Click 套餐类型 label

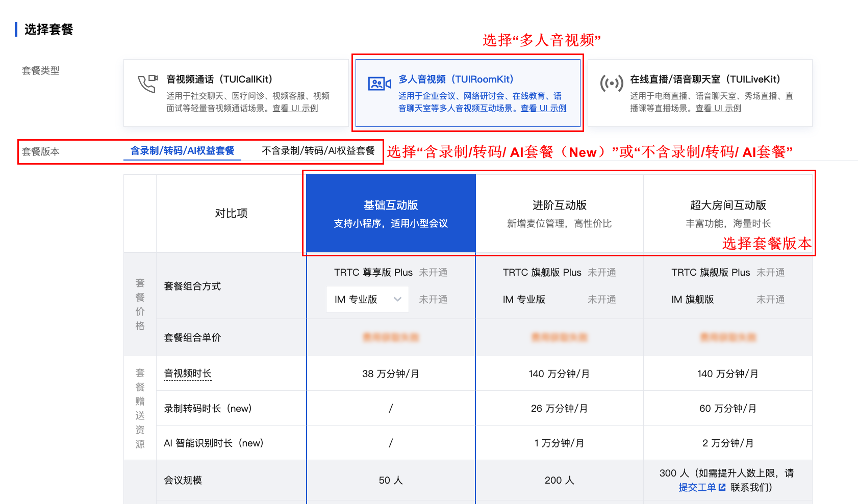(41, 70)
